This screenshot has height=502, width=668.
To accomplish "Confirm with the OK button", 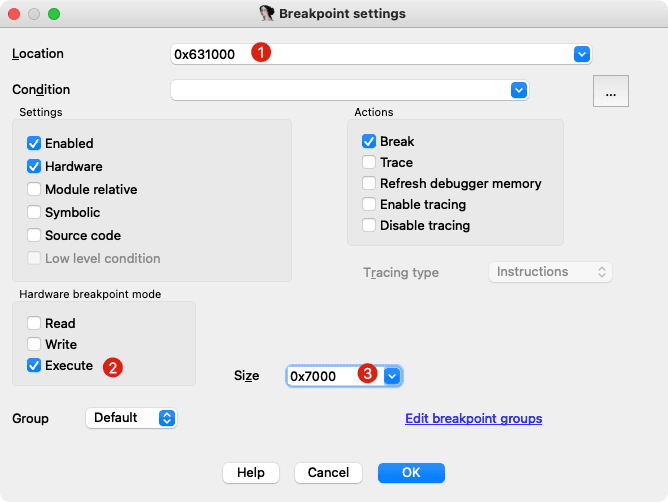I will 411,473.
